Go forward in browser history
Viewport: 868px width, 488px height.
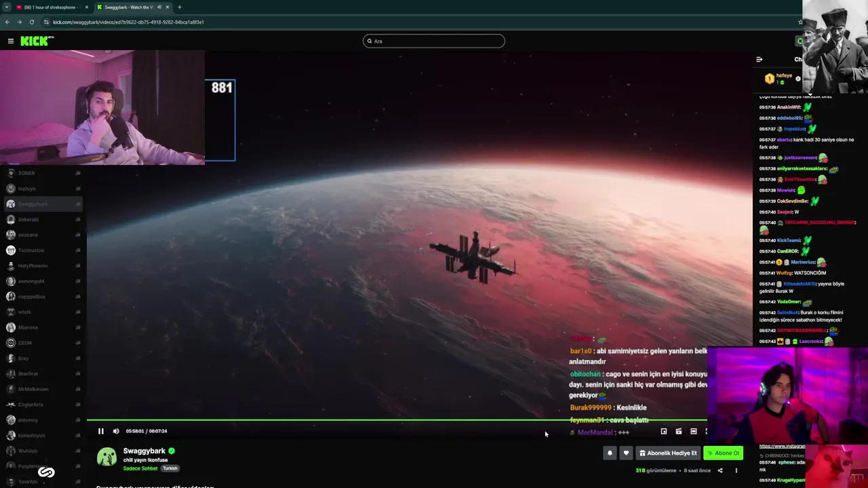(x=19, y=22)
